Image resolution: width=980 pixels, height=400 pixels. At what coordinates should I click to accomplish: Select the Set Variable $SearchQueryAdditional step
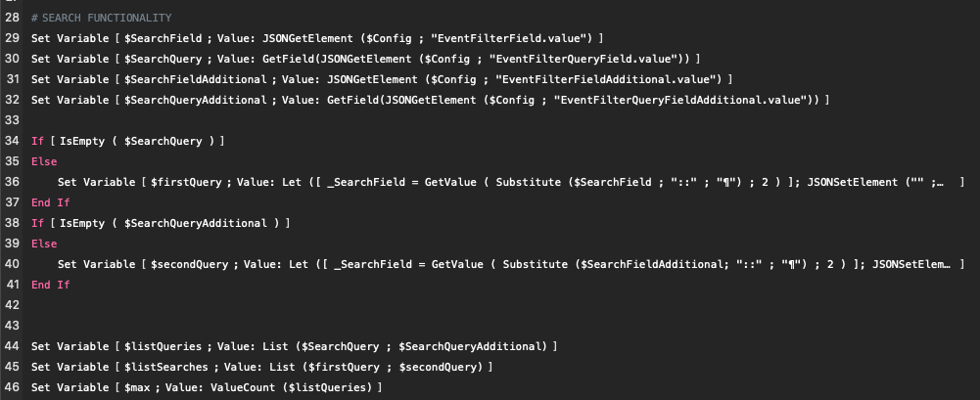430,100
